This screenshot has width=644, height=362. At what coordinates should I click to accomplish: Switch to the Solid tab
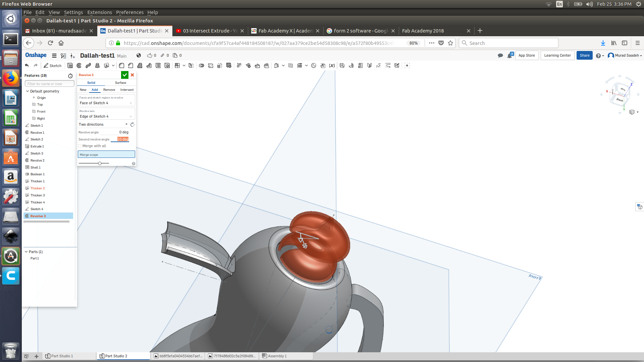pyautogui.click(x=91, y=83)
